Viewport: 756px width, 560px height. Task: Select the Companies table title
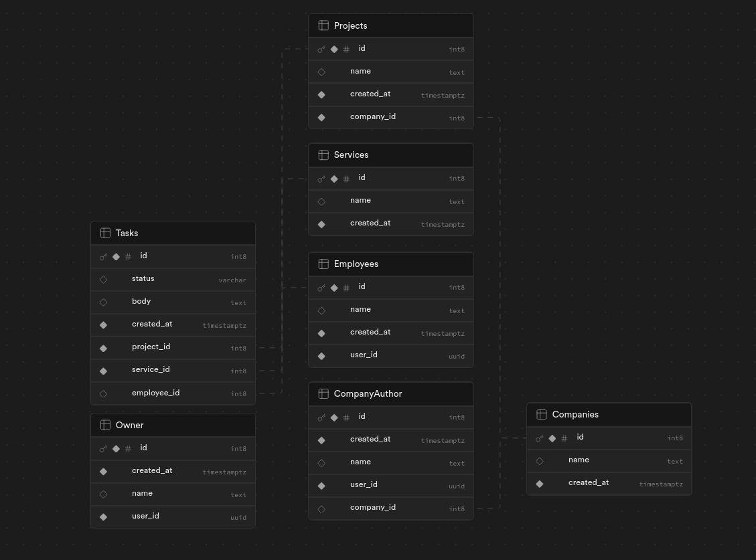coord(575,414)
